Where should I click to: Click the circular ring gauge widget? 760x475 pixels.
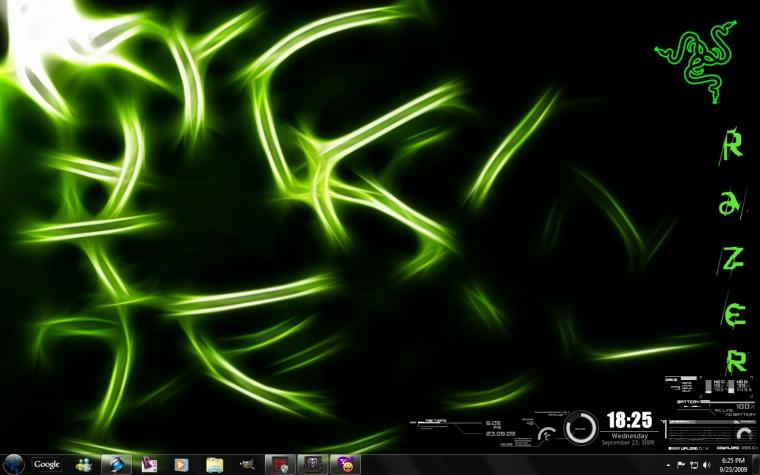pyautogui.click(x=581, y=428)
